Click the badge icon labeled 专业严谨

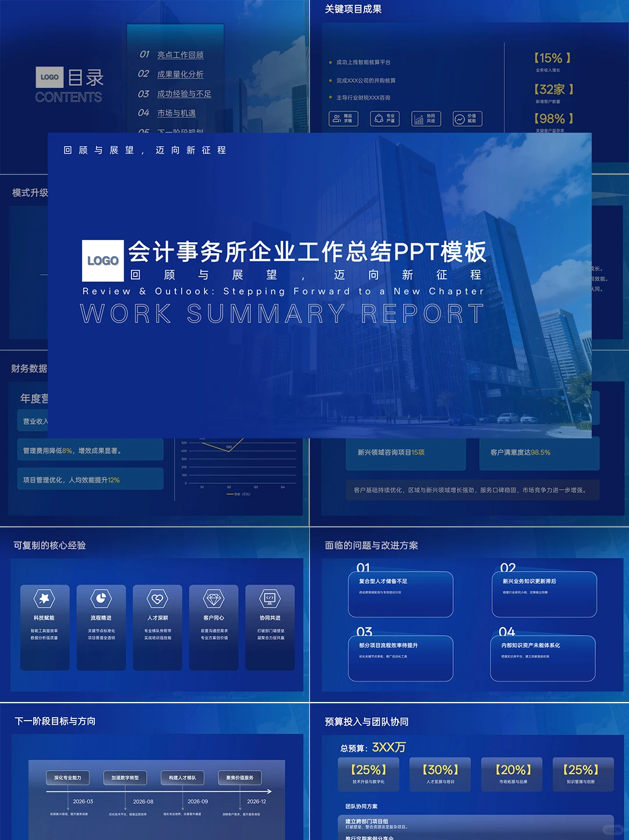point(385,119)
